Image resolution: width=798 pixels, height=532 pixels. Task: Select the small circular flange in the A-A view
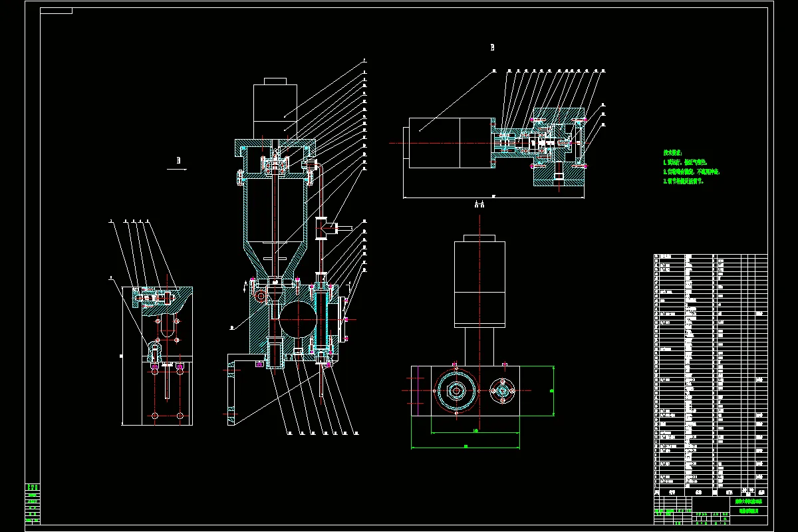pos(502,390)
